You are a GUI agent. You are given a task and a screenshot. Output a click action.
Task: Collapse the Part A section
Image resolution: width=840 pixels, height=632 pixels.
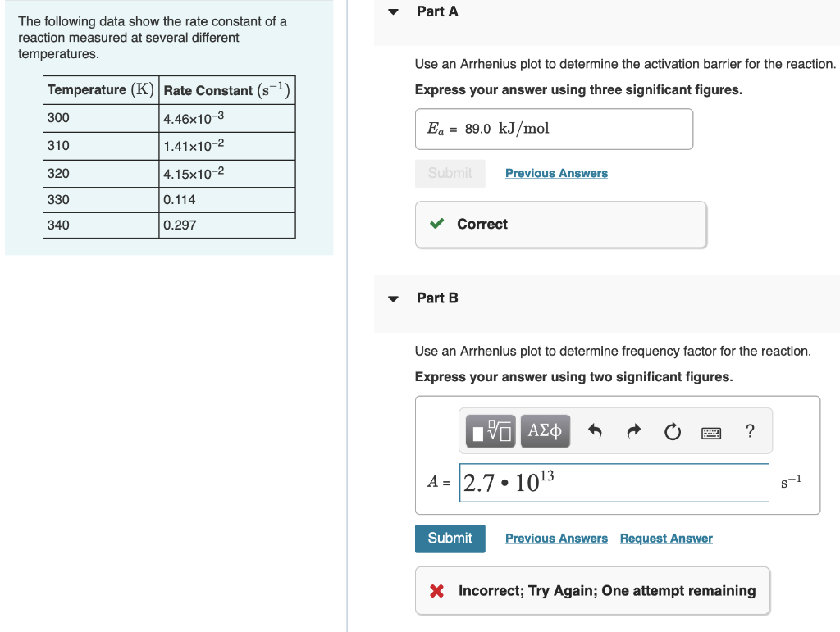393,11
